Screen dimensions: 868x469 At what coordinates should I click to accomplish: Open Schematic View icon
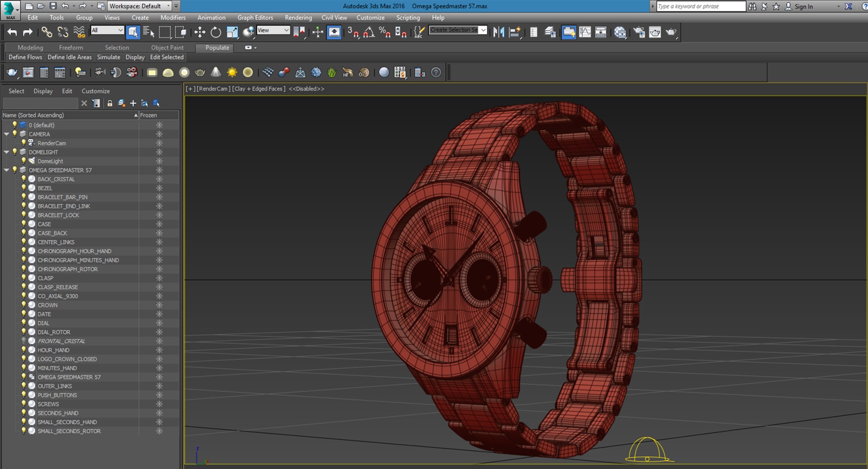pyautogui.click(x=601, y=32)
